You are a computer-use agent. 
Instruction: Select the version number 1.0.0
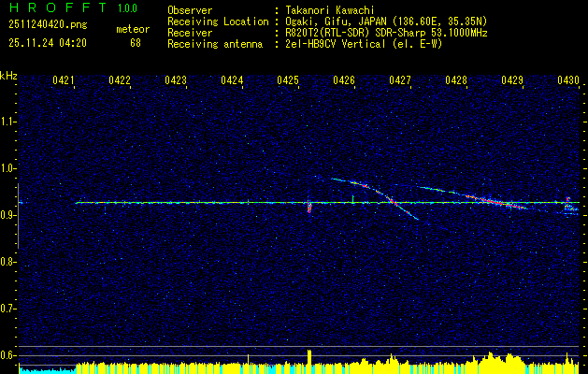(127, 8)
